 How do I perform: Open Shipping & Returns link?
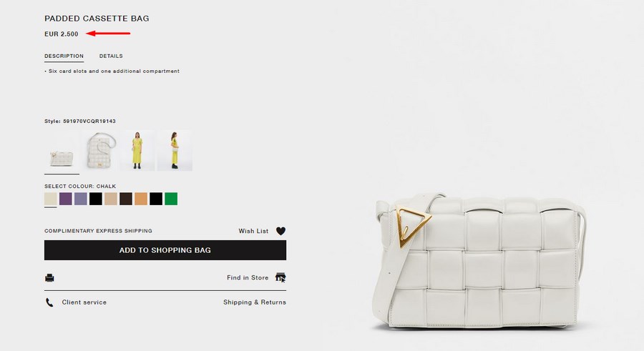coord(255,302)
